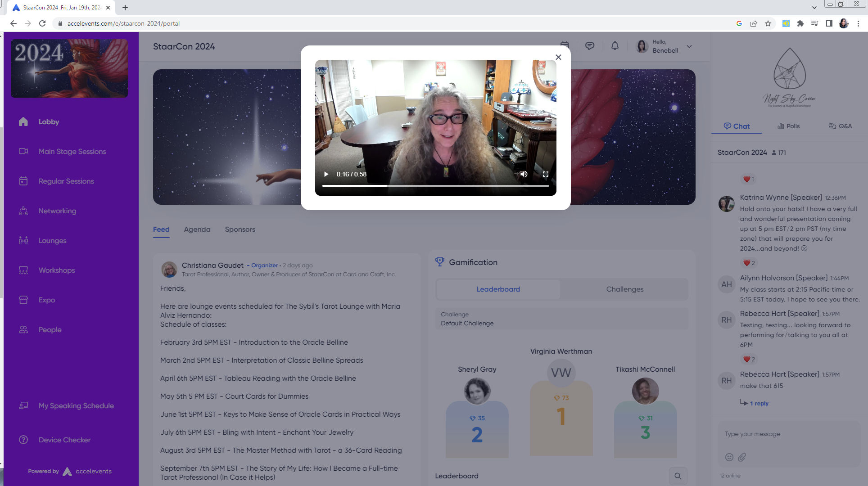Switch to the Polls tab
Image resolution: width=868 pixels, height=486 pixels.
click(788, 126)
